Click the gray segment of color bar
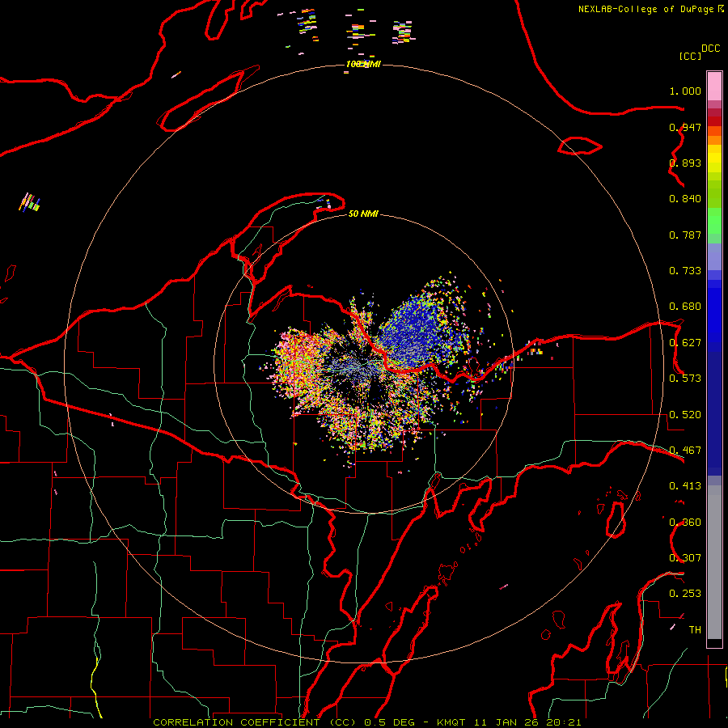The width and height of the screenshot is (728, 728). pyautogui.click(x=714, y=562)
